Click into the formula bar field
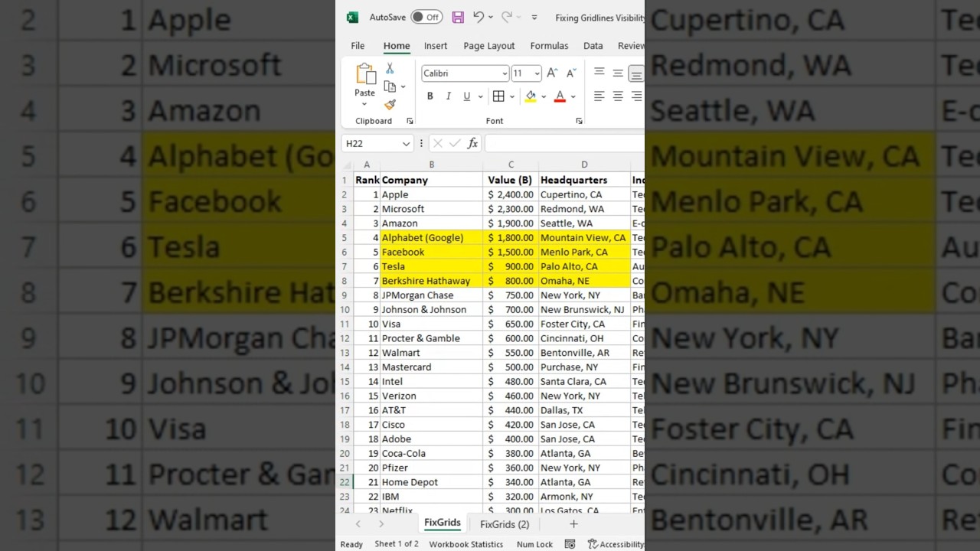 (x=564, y=143)
